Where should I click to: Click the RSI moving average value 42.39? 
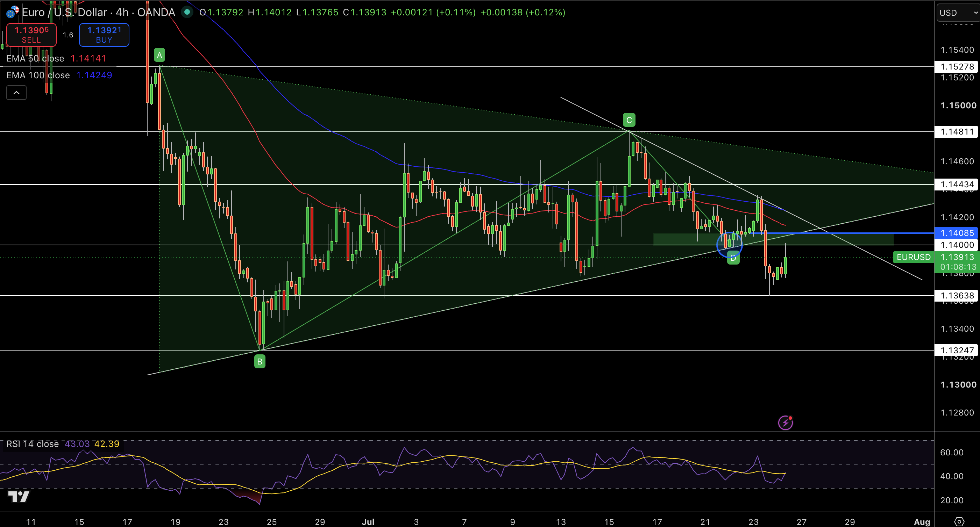click(107, 444)
